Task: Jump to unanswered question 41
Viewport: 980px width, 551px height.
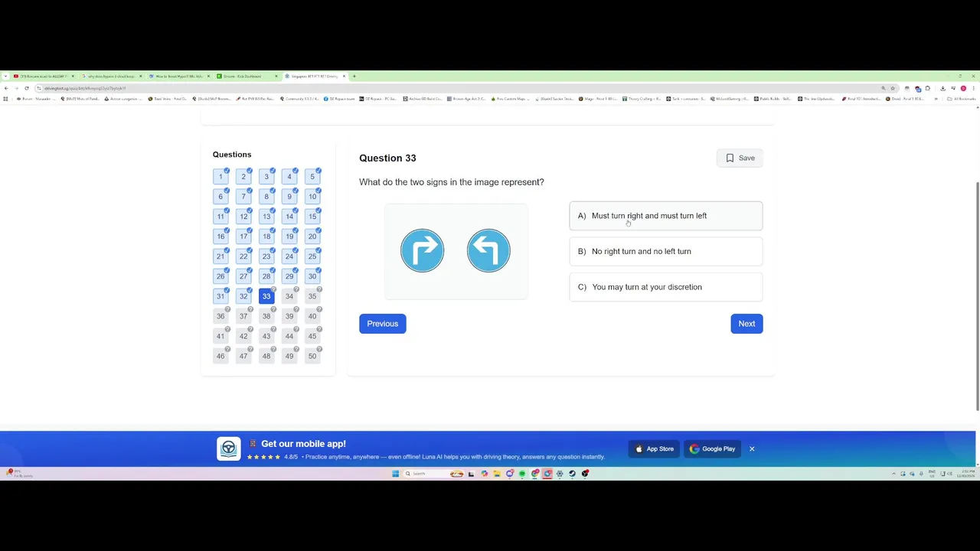Action: [x=220, y=336]
